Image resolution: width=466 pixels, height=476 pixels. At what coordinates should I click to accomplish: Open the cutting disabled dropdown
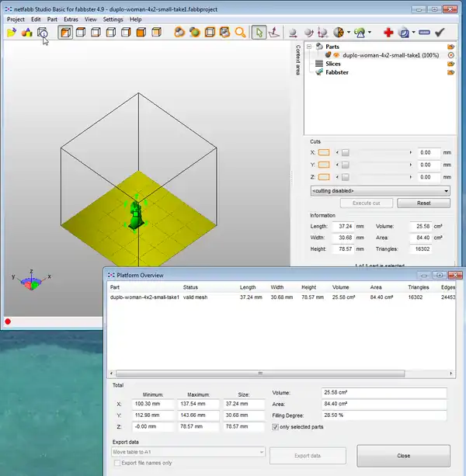(x=380, y=190)
